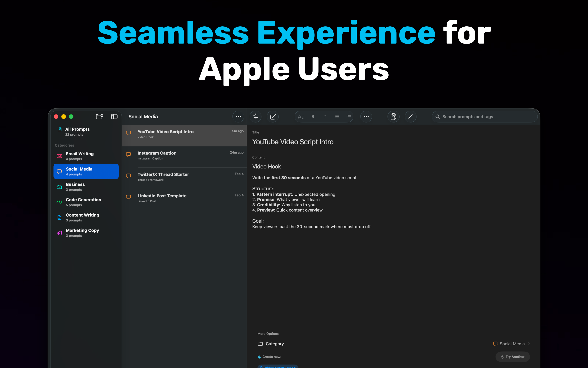The height and width of the screenshot is (368, 588).
Task: Click the LinkedIn Post Template bubble icon
Action: tap(129, 197)
